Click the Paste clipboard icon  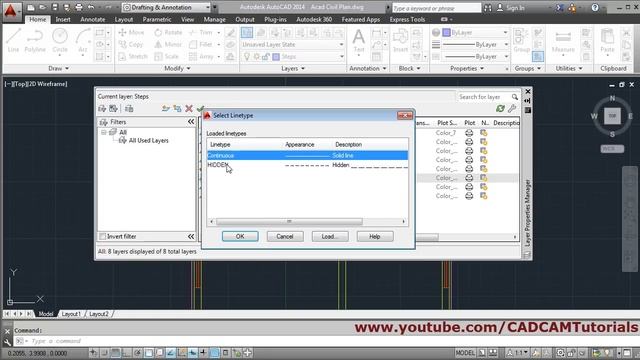(x=607, y=40)
